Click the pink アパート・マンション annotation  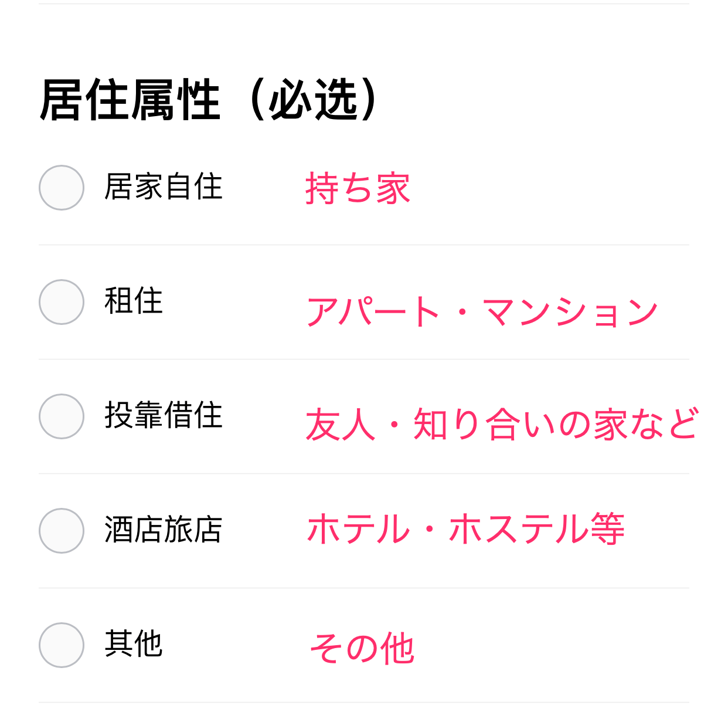(x=482, y=311)
